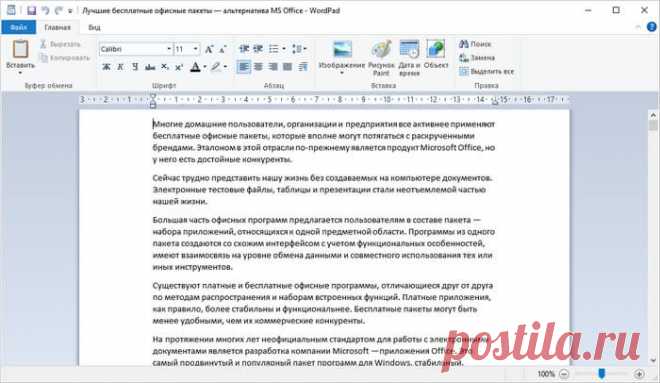This screenshot has height=383, width=660.
Task: Click the paragraph starting with Существуют платные
Action: click(x=322, y=303)
